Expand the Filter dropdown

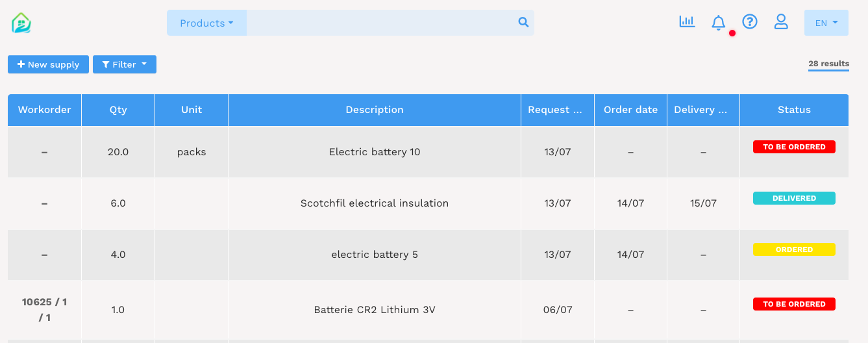point(125,64)
